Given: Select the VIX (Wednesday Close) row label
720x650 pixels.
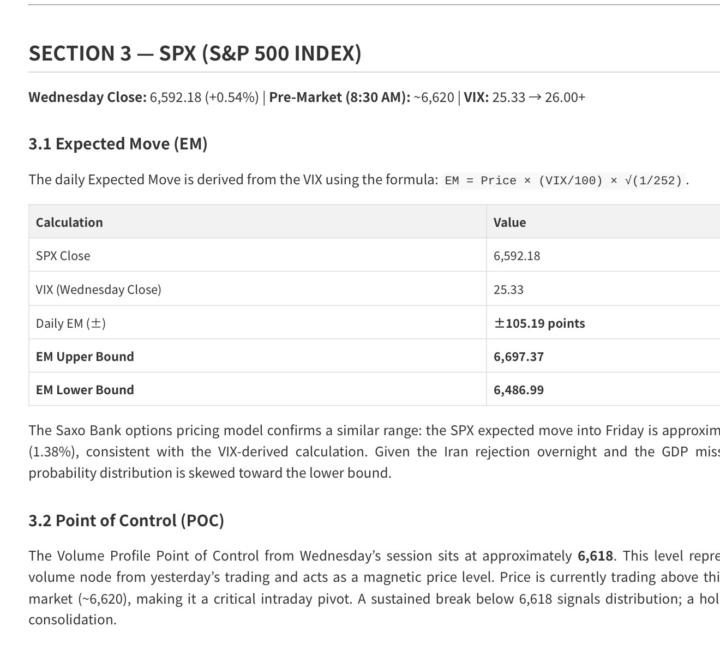Looking at the screenshot, I should point(99,290).
